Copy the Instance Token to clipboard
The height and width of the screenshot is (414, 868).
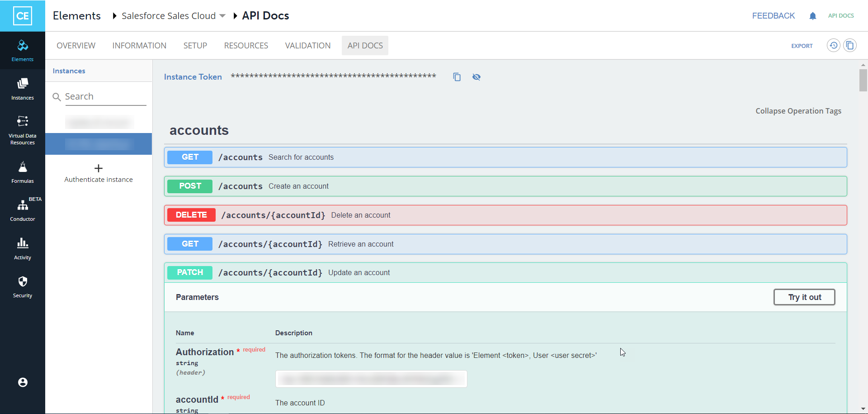457,77
